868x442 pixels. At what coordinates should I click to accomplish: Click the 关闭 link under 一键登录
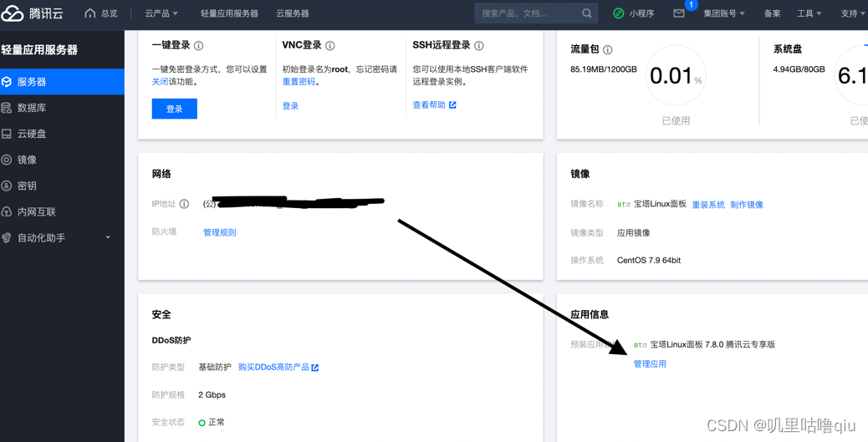pos(160,81)
